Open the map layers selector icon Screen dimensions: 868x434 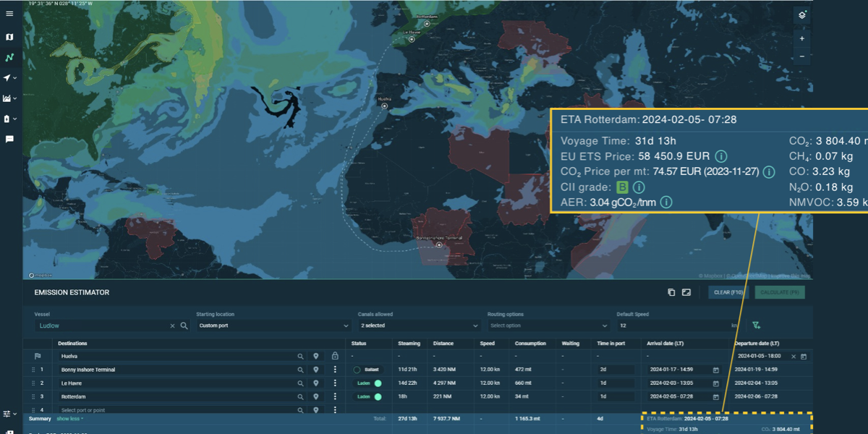coord(801,14)
